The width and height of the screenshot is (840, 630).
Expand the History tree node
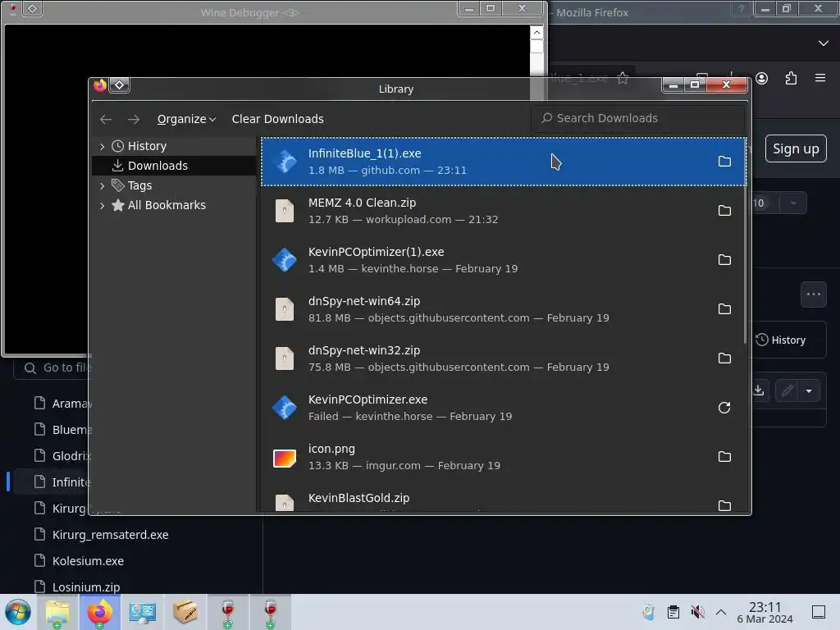point(103,146)
